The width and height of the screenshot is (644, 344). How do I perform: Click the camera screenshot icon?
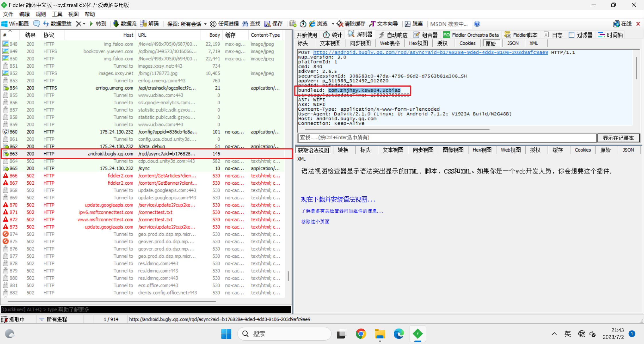point(293,24)
